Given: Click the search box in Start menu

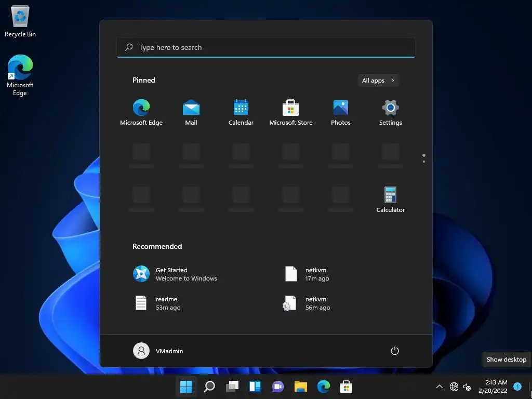Looking at the screenshot, I should point(266,47).
